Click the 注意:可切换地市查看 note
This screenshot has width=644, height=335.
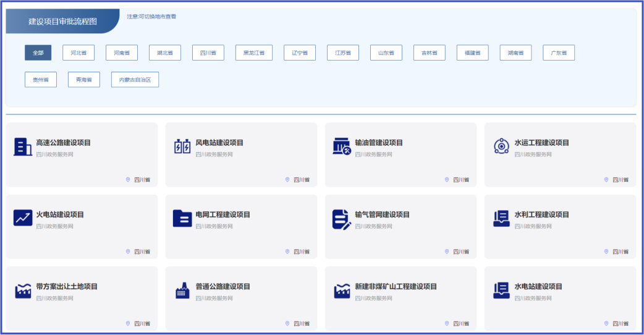coord(151,17)
